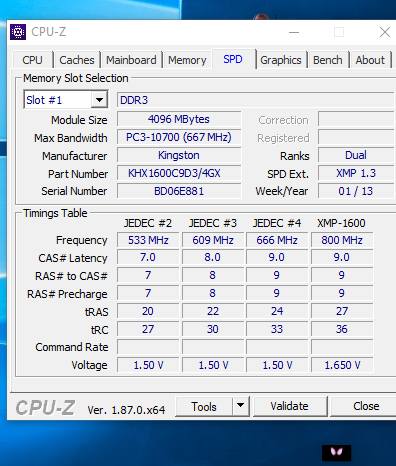The image size is (396, 466).
Task: Click the Serial Number field BD06E881
Action: pyautogui.click(x=179, y=191)
